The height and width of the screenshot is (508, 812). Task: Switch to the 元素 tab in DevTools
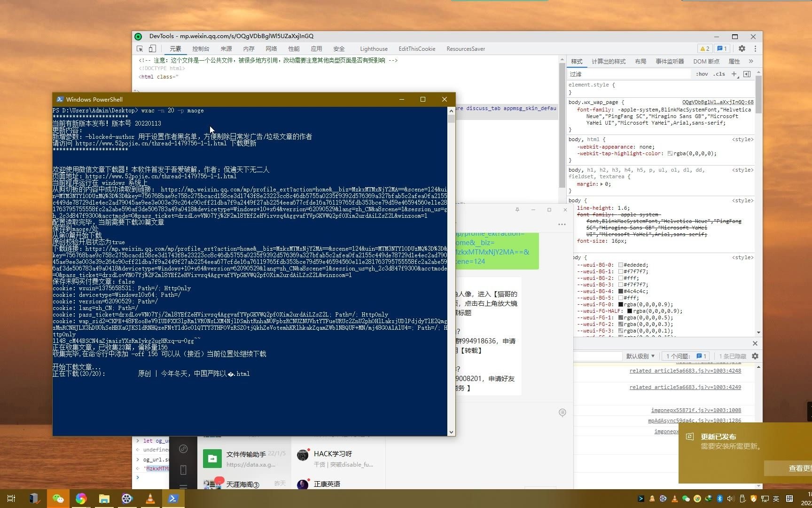tap(175, 48)
